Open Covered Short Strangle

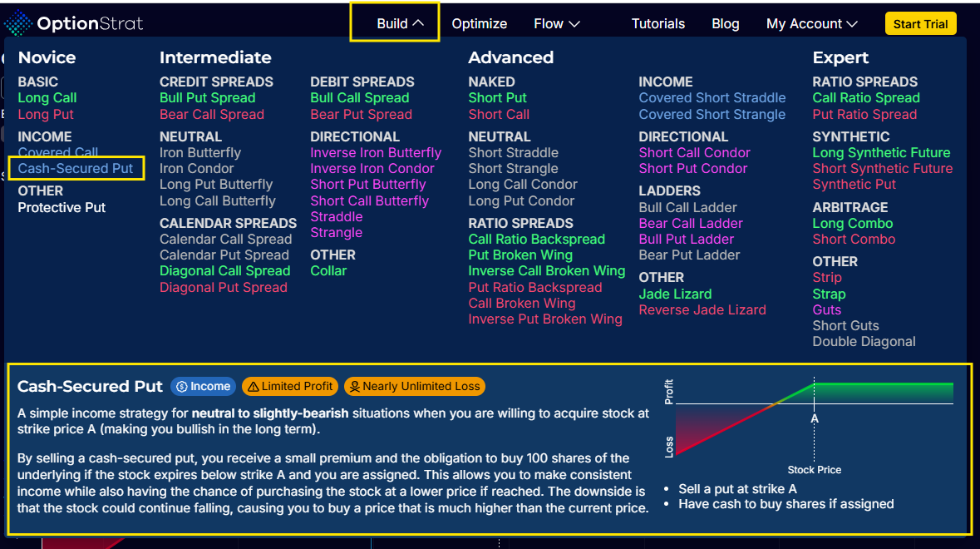712,115
